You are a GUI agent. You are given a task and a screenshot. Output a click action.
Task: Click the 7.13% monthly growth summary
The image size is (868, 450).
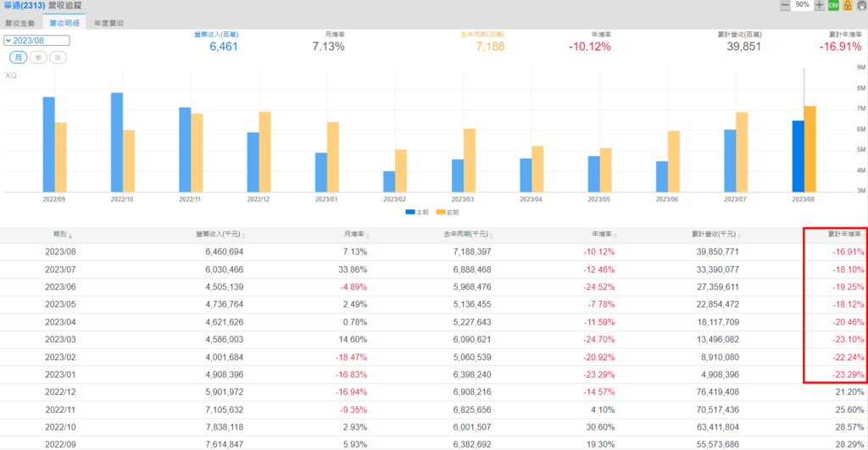(328, 47)
